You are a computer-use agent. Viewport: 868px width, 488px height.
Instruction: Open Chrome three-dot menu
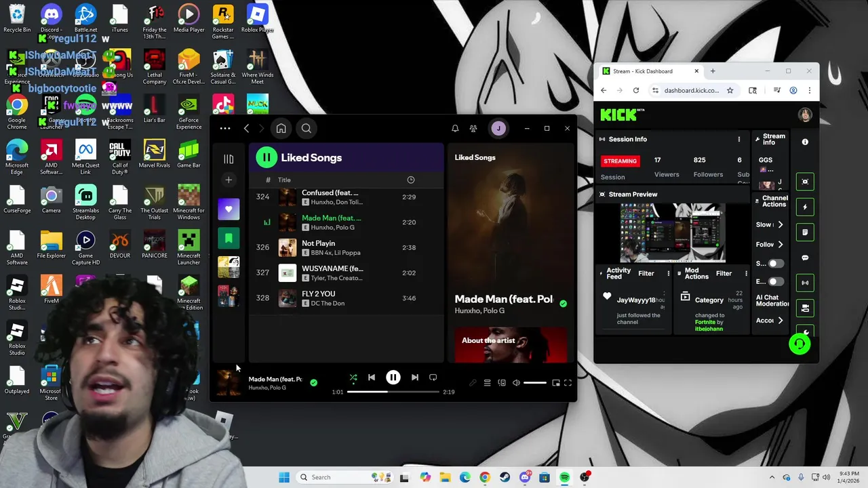tap(809, 90)
